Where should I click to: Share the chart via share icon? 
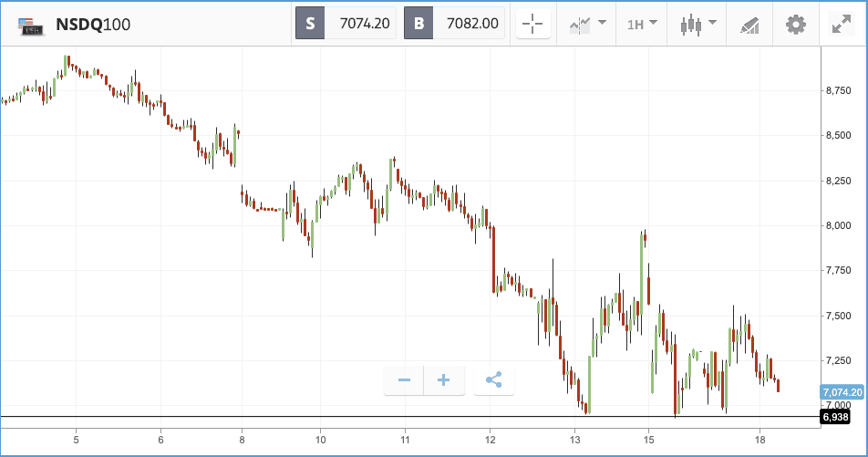click(494, 380)
